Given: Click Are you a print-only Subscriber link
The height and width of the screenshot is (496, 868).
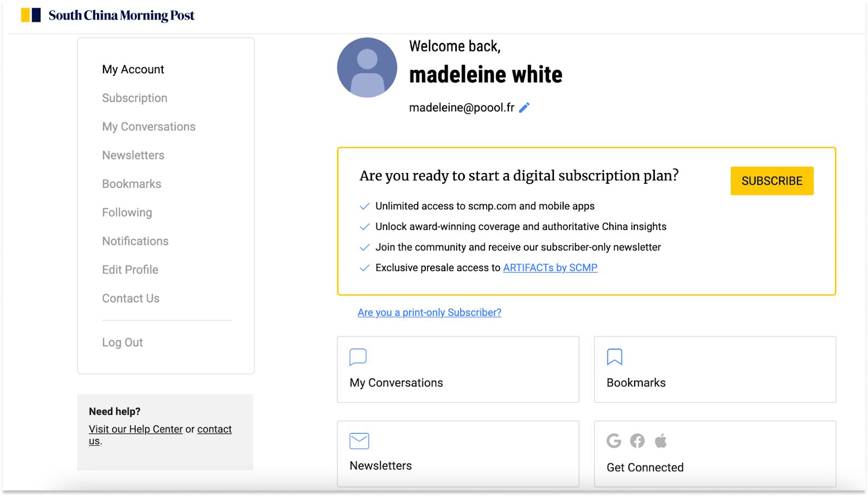Looking at the screenshot, I should pos(429,312).
